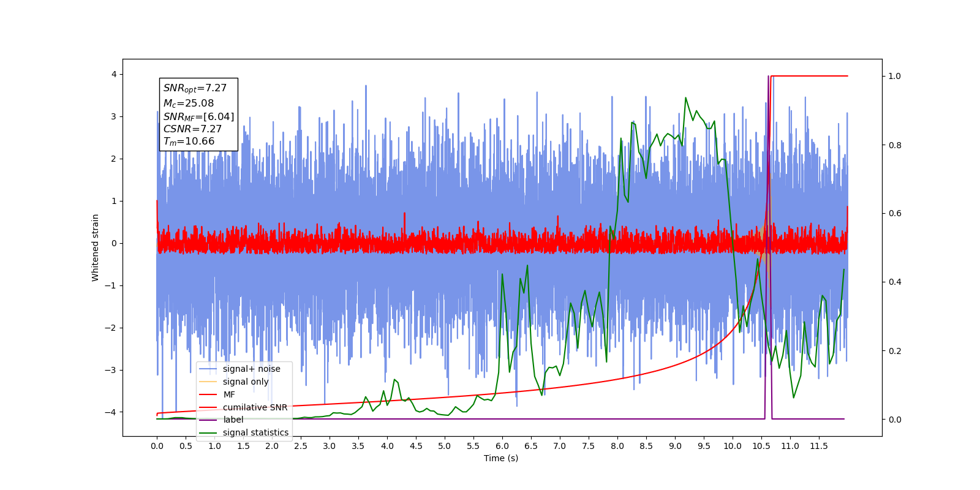Click the 1.0 tick on the right axis
This screenshot has width=980, height=490.
[895, 76]
